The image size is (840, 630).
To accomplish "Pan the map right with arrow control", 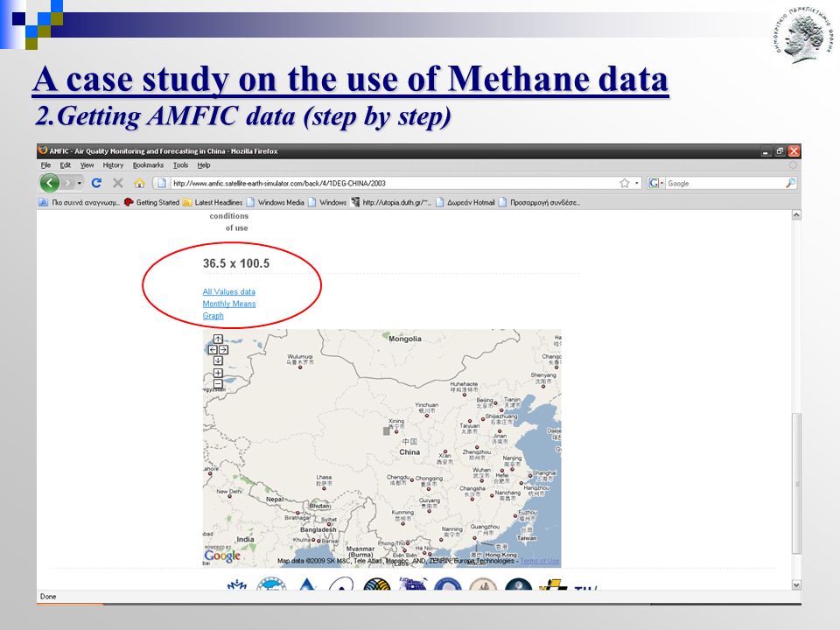I will coord(223,350).
